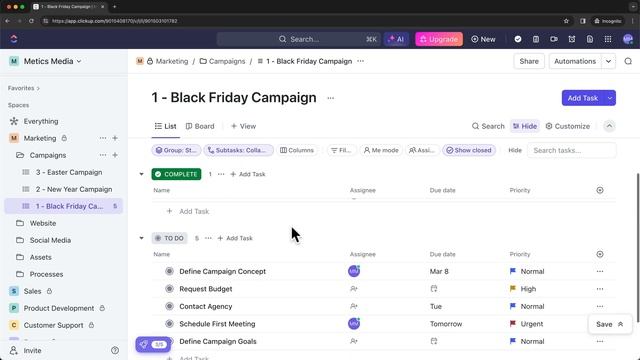Toggle status of Request Budget task
Viewport: 640px width, 360px height.
point(169,289)
